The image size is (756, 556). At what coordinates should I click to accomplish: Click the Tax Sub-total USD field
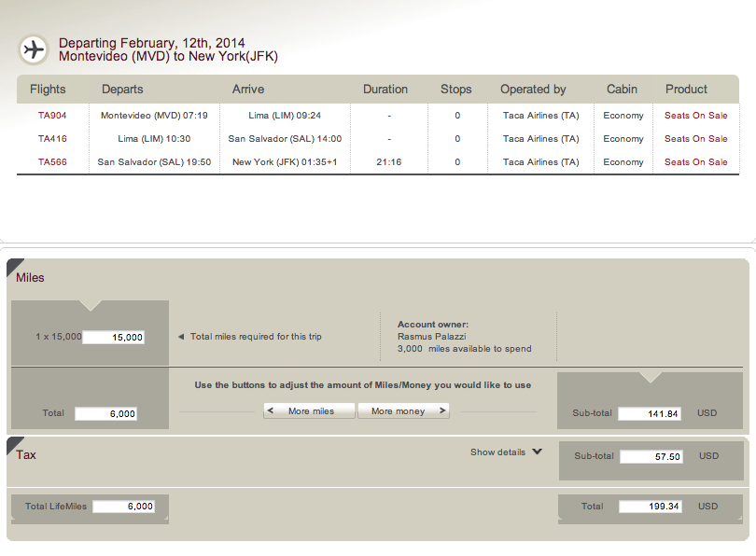click(x=651, y=457)
